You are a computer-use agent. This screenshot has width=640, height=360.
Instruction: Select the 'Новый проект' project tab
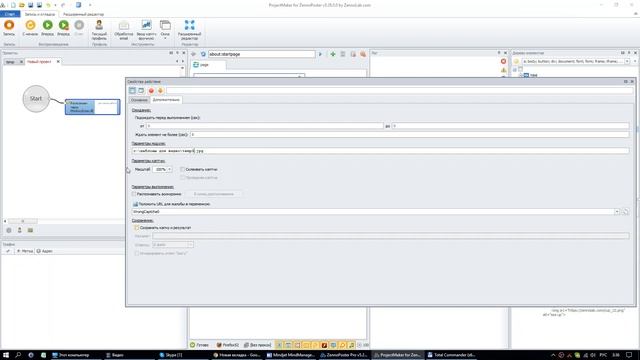39,62
